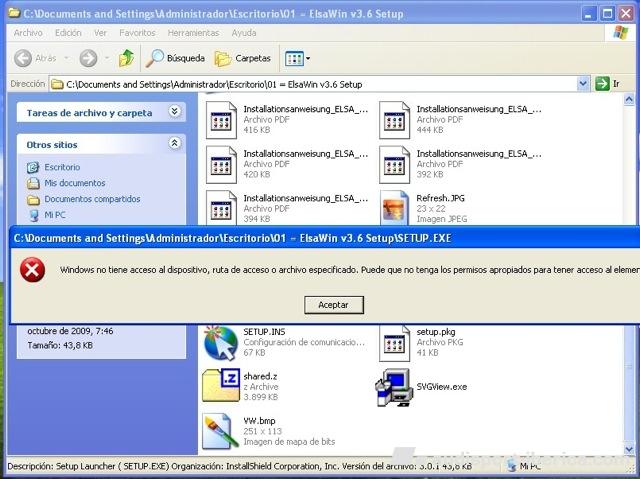Select the 394 KB Installationsanweisung PDF icon
Screen dimensions: 640x479
click(221, 208)
